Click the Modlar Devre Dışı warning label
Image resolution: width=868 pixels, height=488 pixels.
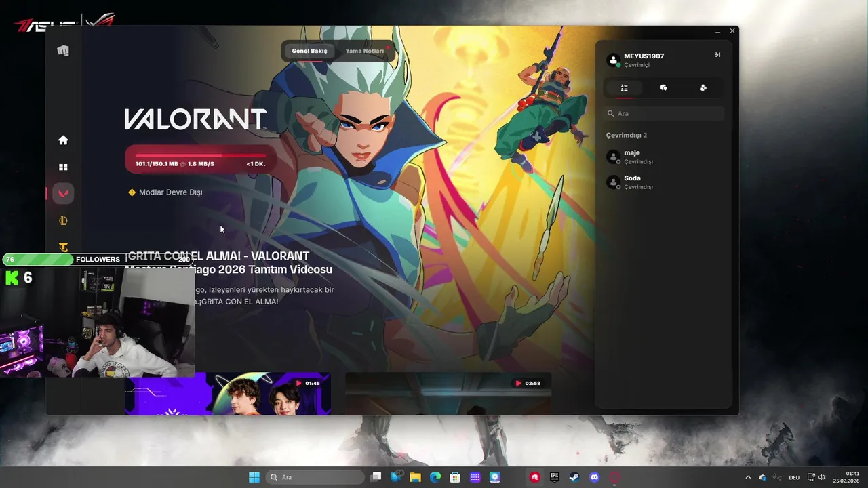(170, 192)
